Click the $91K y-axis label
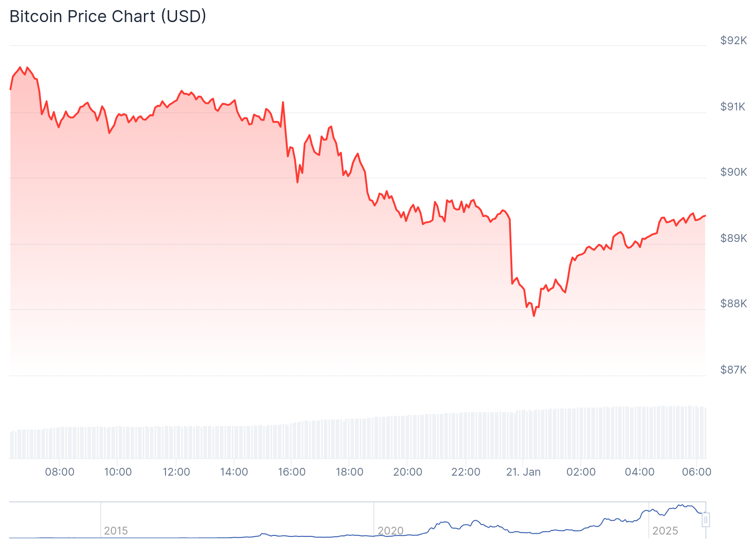This screenshot has width=756, height=552. (x=733, y=107)
